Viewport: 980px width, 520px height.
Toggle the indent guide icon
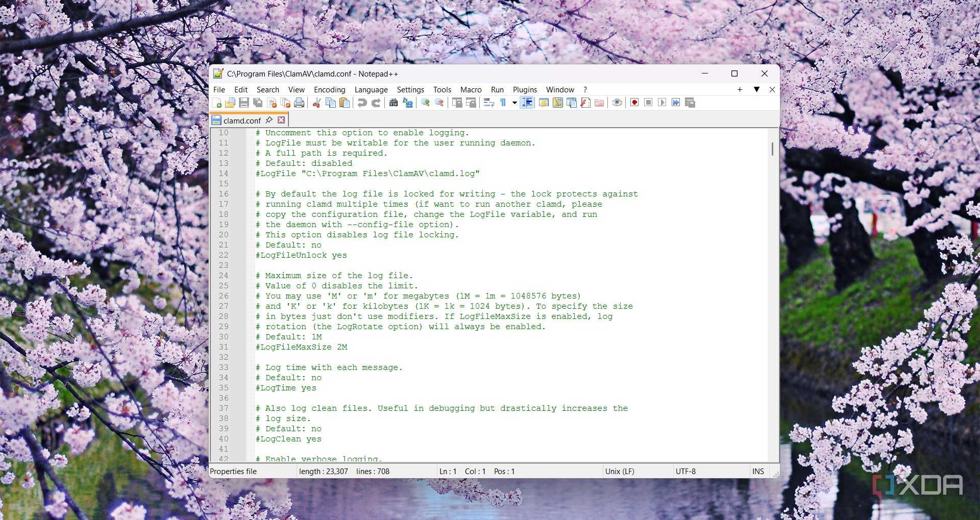pos(527,103)
